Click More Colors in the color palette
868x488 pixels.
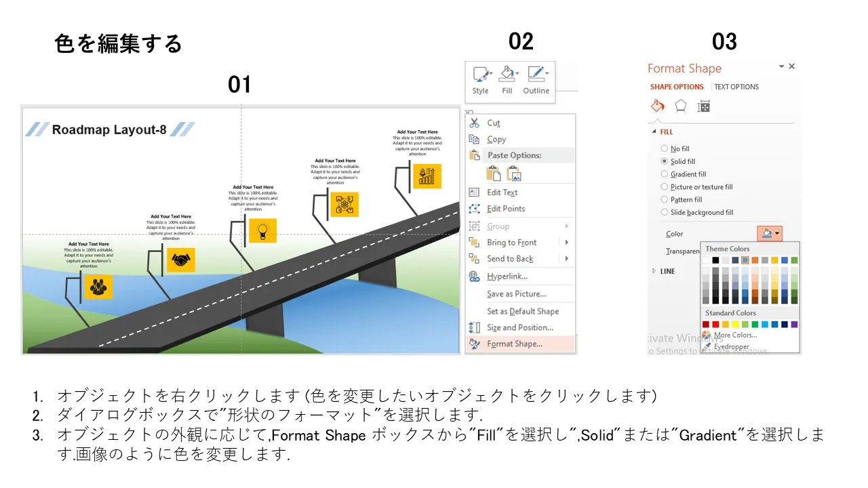(735, 335)
